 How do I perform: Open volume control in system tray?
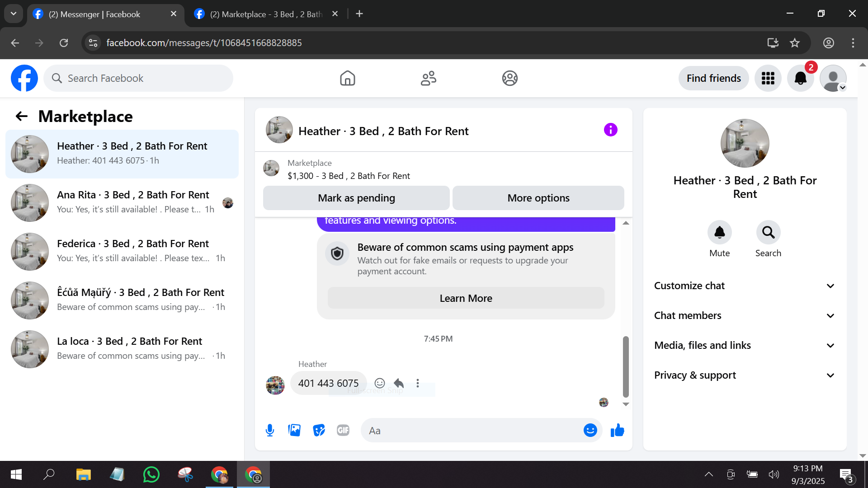[774, 474]
